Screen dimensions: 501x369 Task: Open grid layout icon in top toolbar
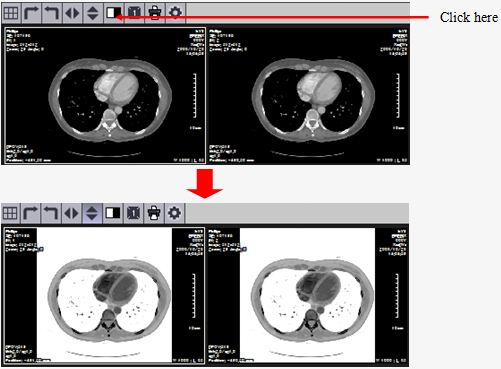[11, 13]
